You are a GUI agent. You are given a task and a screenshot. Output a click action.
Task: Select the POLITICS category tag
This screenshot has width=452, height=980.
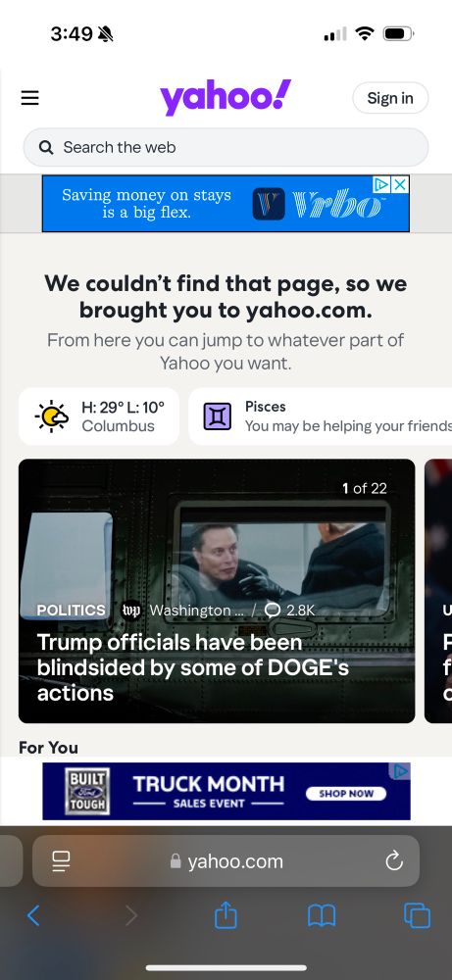(x=72, y=610)
